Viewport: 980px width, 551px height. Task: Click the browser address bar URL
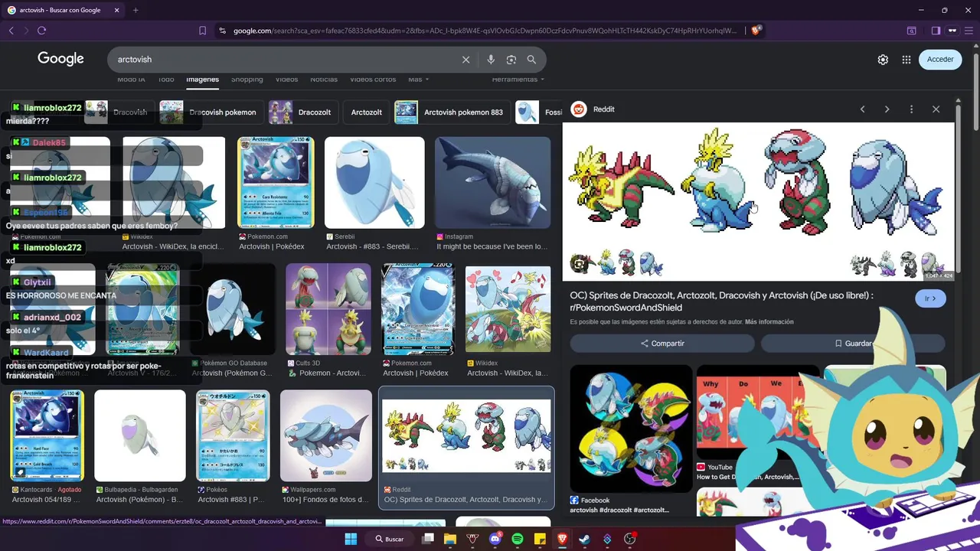point(484,31)
